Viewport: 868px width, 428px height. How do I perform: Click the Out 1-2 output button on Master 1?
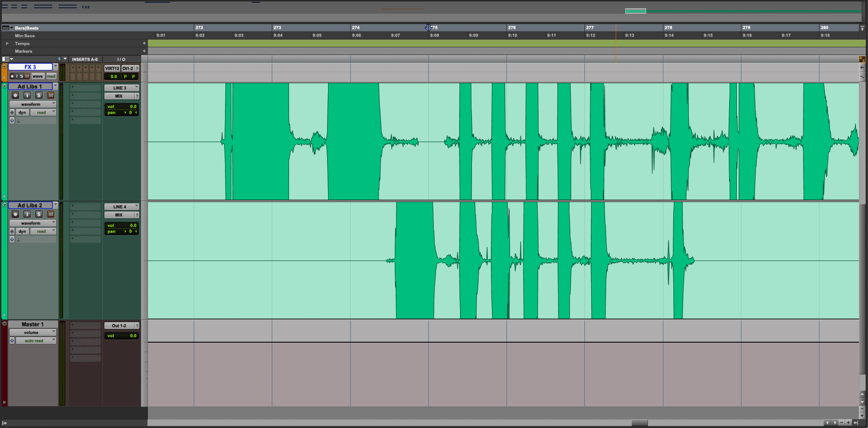point(119,326)
